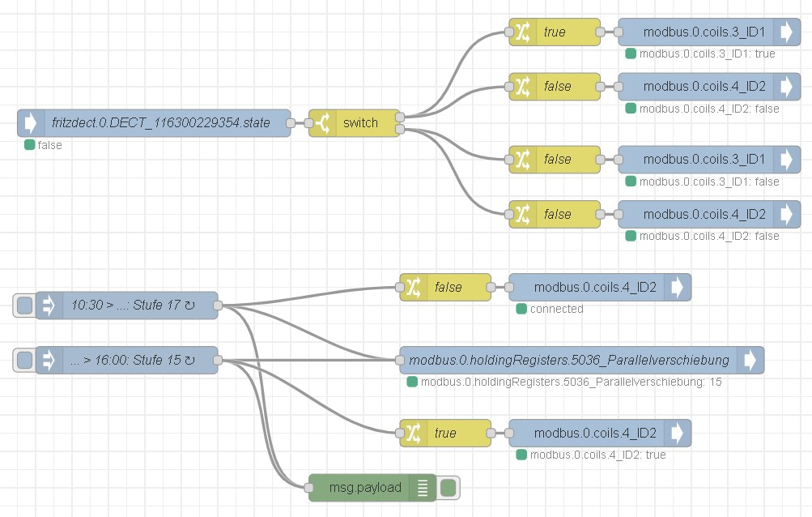Click the input port of the switch node
Viewport: 812px width, 517px height.
point(309,123)
